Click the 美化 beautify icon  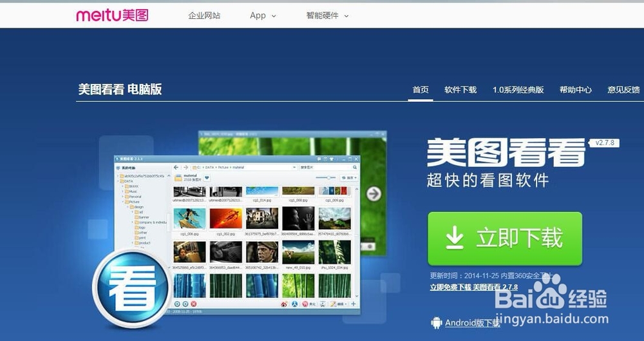tap(308, 304)
